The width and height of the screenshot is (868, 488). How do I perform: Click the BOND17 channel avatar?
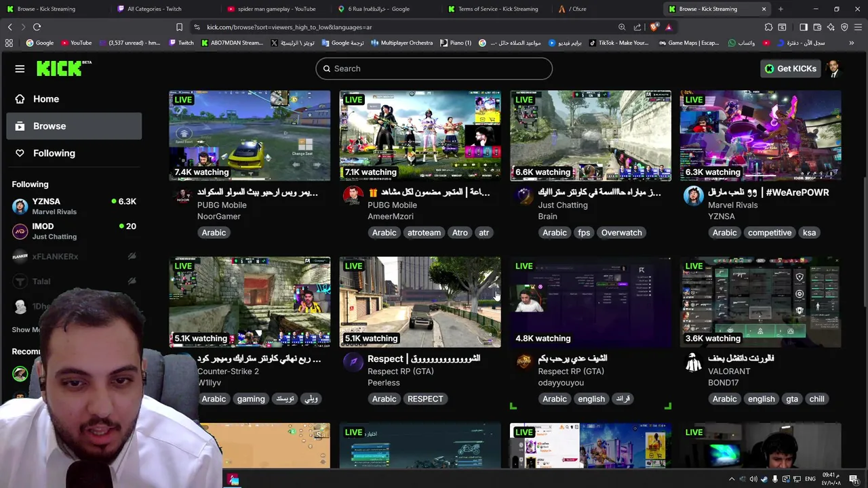coord(694,363)
